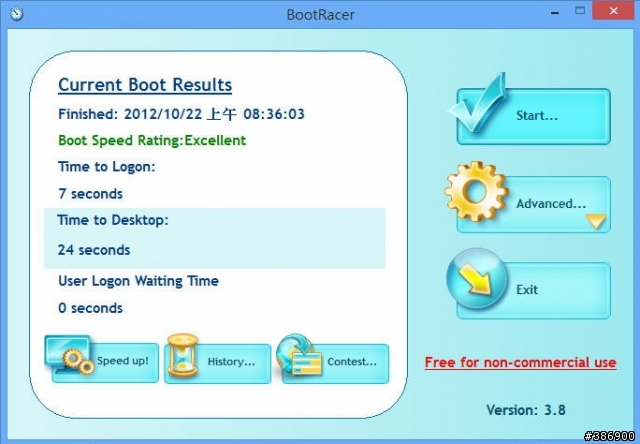Viewport: 640px width, 444px height.
Task: Click the hourglass History icon
Action: pos(182,355)
